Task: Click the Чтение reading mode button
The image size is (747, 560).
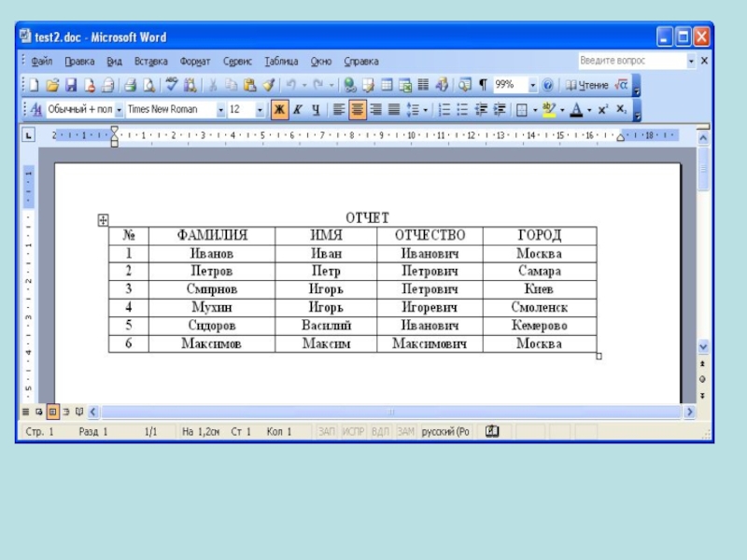Action: [587, 85]
